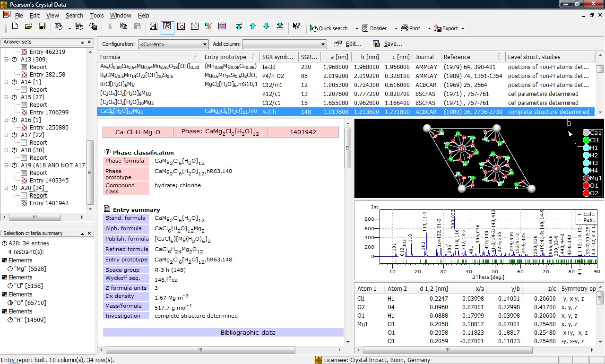Collapse the A13 [309] tree node

[x=6, y=60]
